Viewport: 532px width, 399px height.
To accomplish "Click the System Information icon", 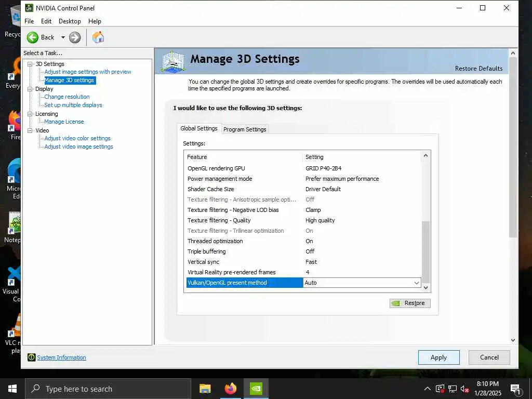I will (x=31, y=357).
